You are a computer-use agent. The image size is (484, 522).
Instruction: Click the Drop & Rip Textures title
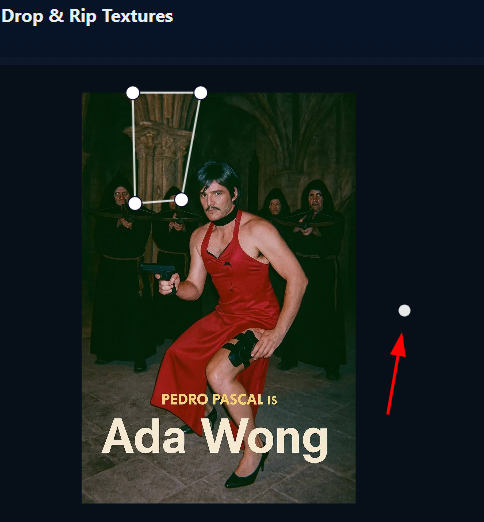87,16
